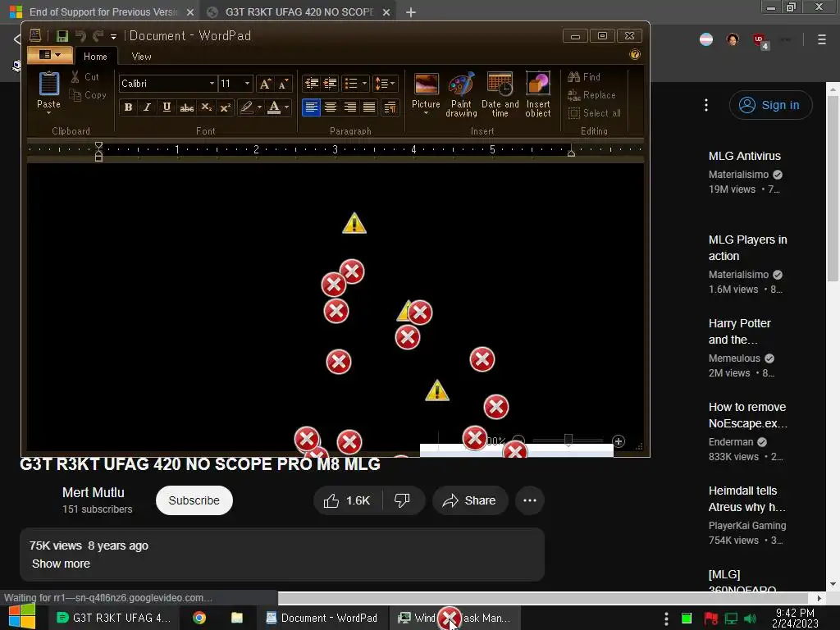Open Replace in the Editing group
The image size is (840, 630).
coord(591,95)
